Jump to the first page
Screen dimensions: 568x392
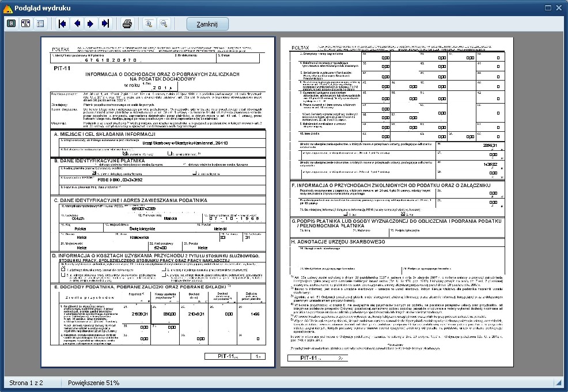(62, 24)
